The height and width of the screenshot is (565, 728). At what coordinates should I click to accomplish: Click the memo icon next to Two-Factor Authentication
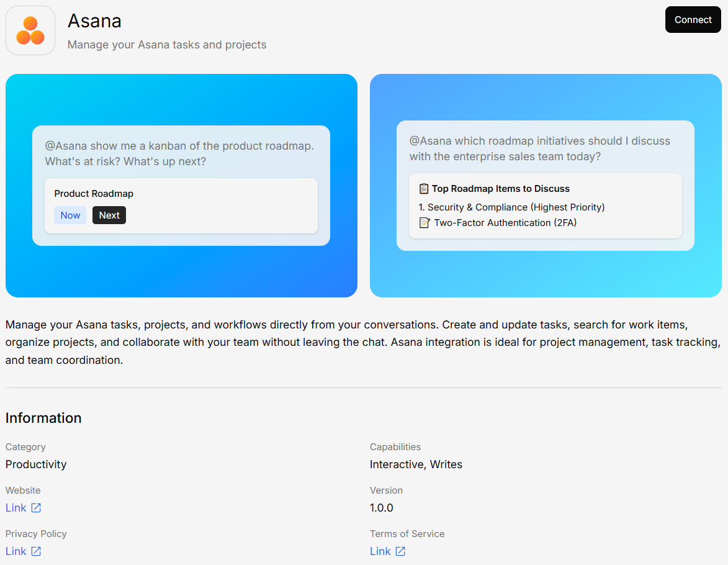pos(425,223)
